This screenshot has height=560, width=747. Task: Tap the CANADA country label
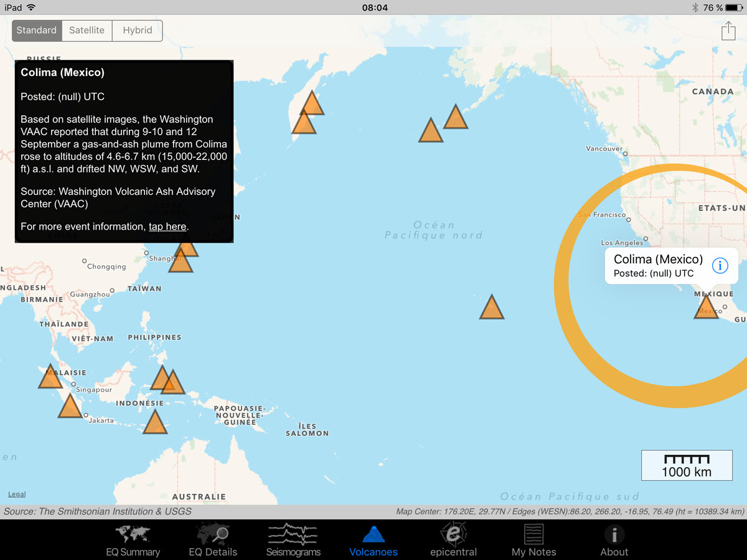713,91
